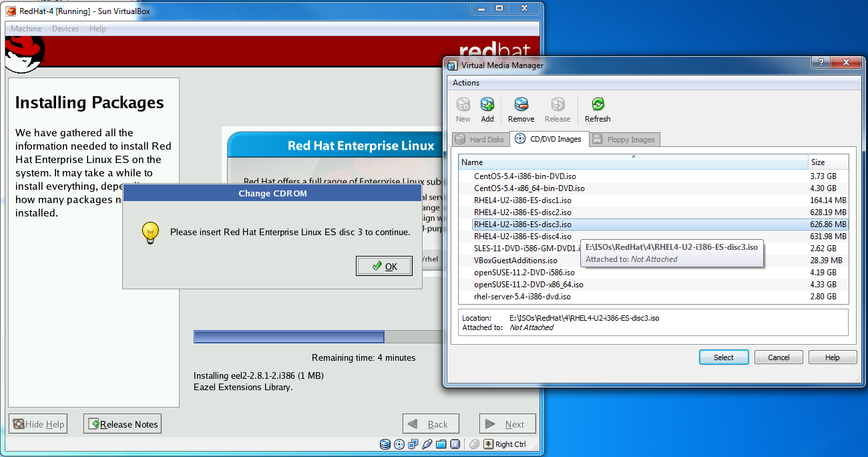
Task: Cancel the Virtual Media Manager dialog
Action: click(779, 357)
